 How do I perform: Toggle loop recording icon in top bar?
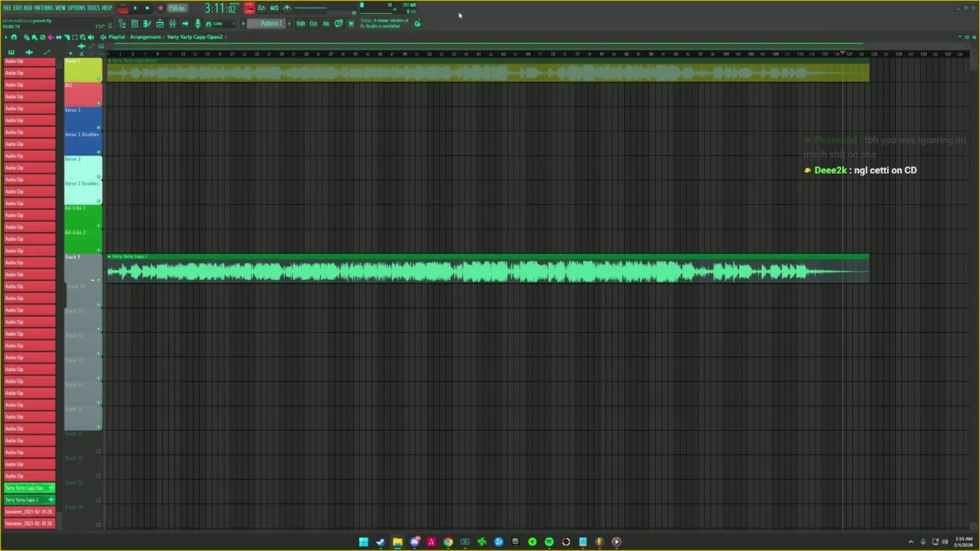click(274, 8)
